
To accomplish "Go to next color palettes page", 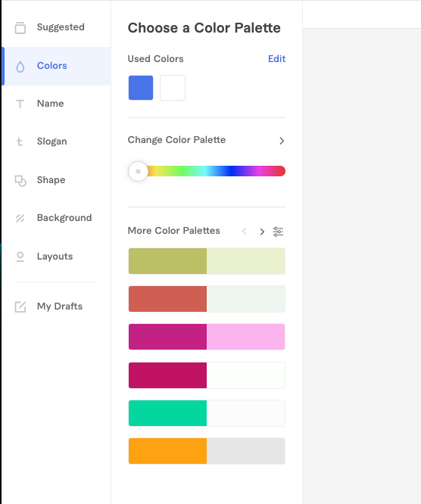I will [x=262, y=232].
